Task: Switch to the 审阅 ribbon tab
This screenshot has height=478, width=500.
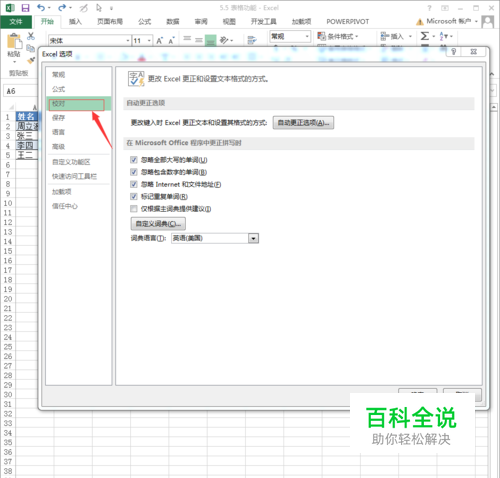Action: pos(201,22)
